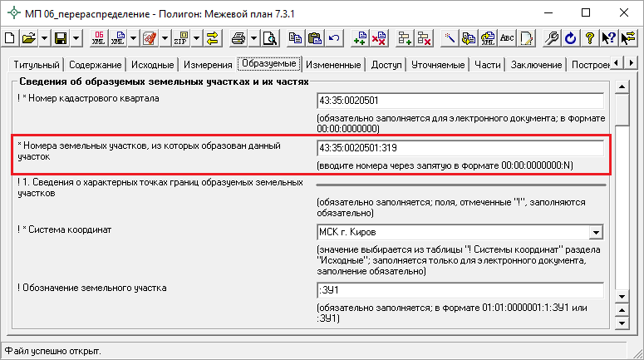
Task: Expand the dropdown arrow beside the ZIP icon
Action: (x=196, y=38)
